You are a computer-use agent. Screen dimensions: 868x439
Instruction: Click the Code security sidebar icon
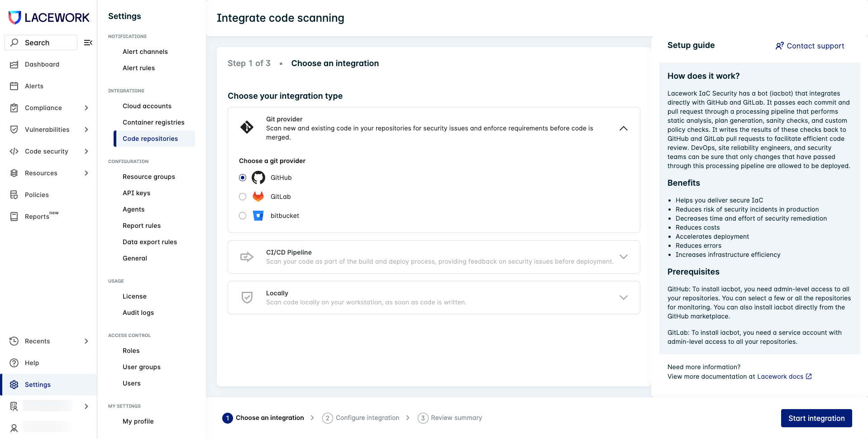[14, 151]
